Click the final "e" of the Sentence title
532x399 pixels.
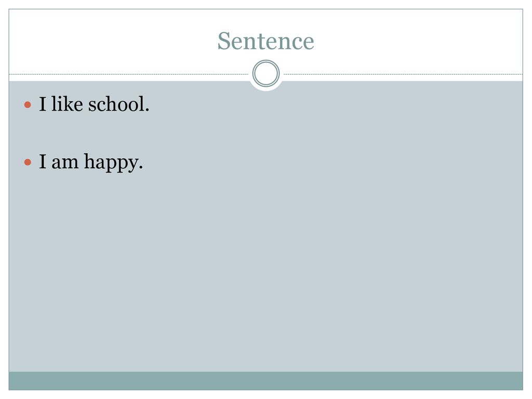tap(308, 44)
